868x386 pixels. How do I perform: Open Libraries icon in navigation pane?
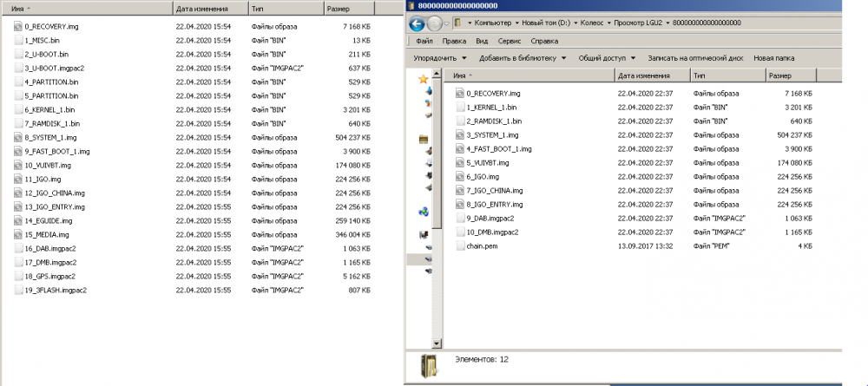tap(424, 139)
